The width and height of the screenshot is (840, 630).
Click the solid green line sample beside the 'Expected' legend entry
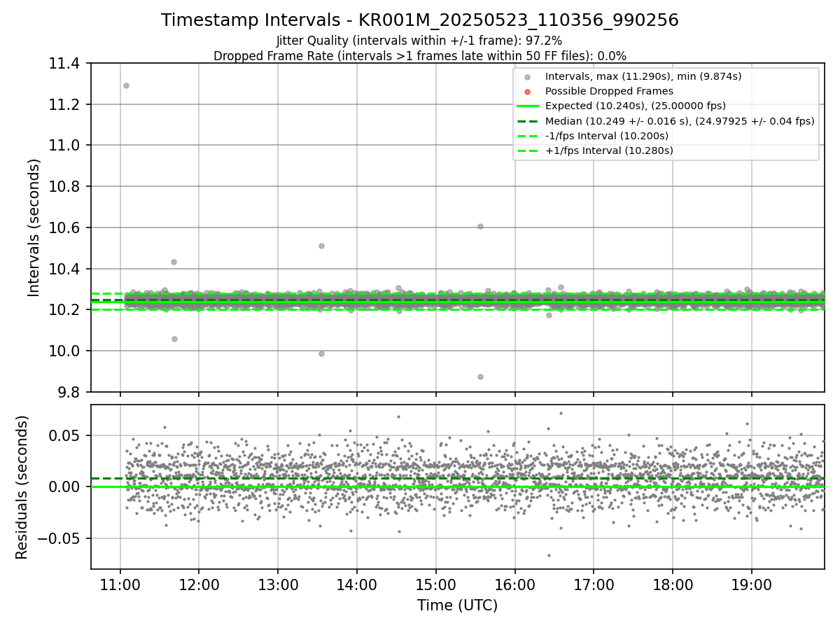[x=528, y=106]
